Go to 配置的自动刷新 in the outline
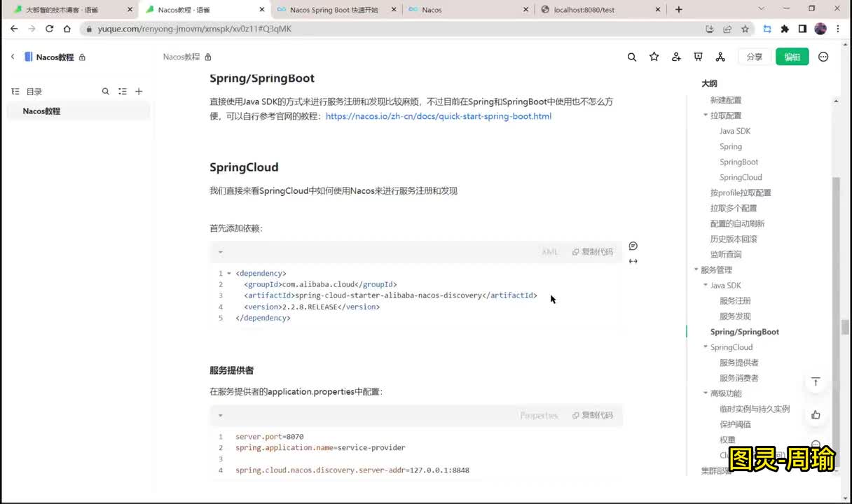 [737, 223]
